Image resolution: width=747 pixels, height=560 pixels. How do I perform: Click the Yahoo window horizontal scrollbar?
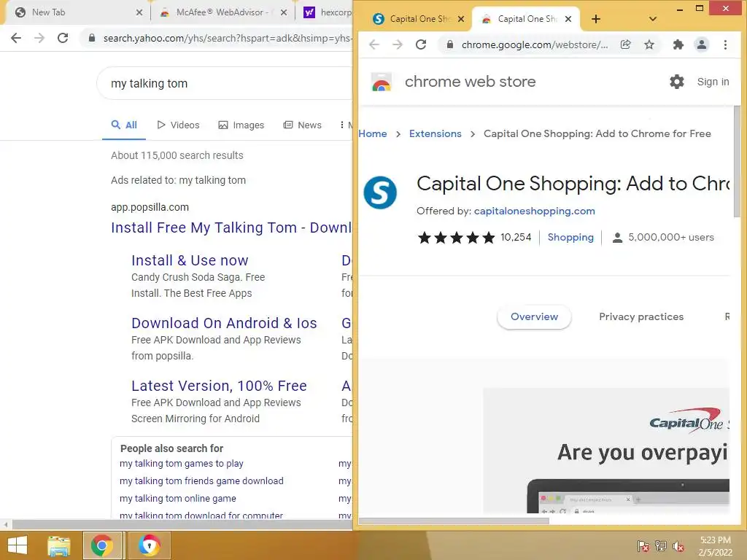point(182,525)
